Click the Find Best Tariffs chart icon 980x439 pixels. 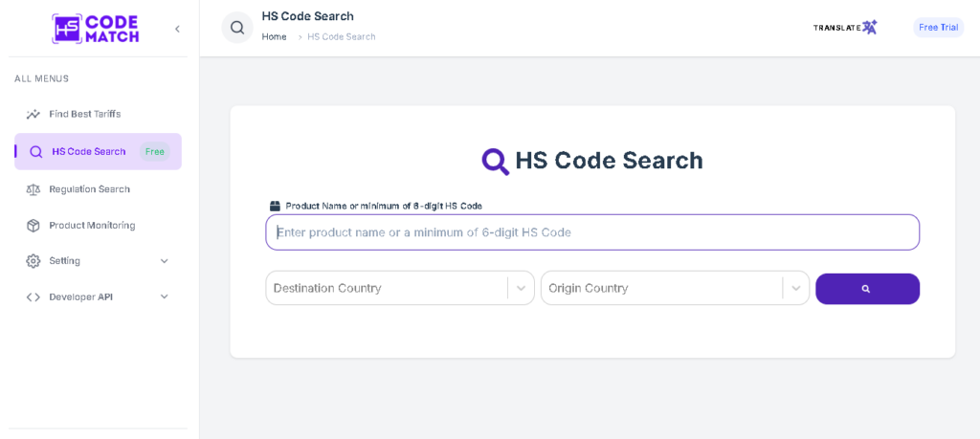pos(33,114)
